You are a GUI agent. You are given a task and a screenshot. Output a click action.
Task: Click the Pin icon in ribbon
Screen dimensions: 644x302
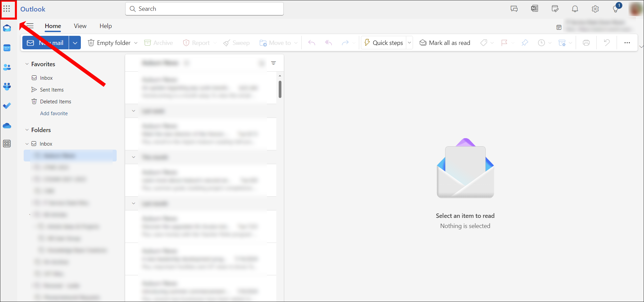click(x=525, y=43)
